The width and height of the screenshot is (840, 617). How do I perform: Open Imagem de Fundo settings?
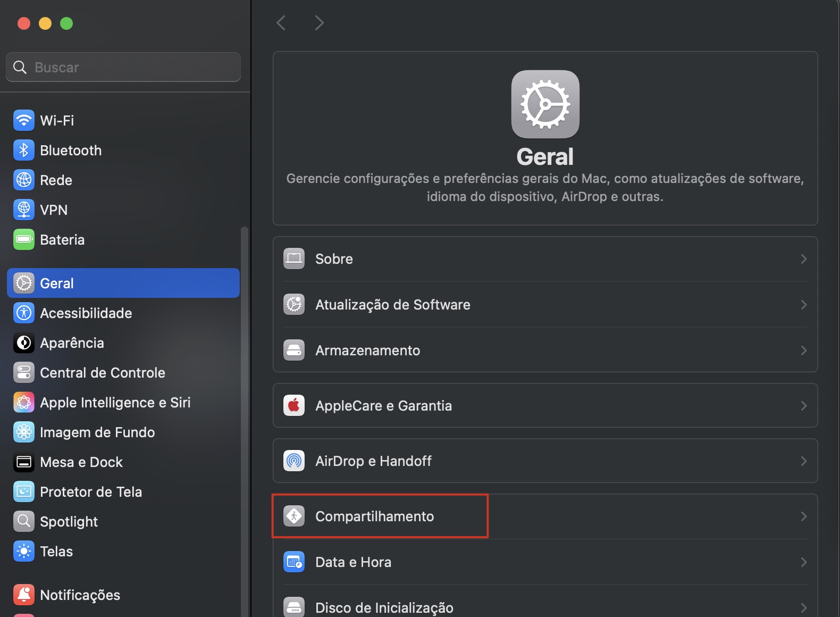23,432
